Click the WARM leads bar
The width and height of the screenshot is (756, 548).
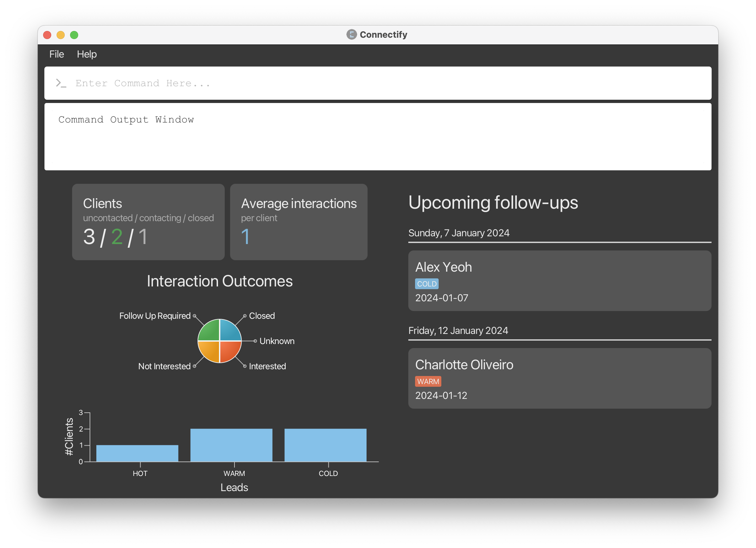(231, 445)
